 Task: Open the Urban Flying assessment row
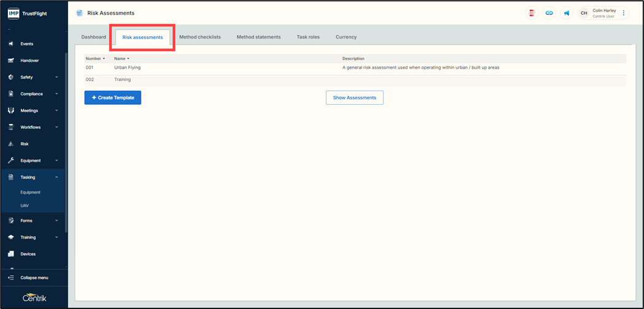tap(128, 67)
